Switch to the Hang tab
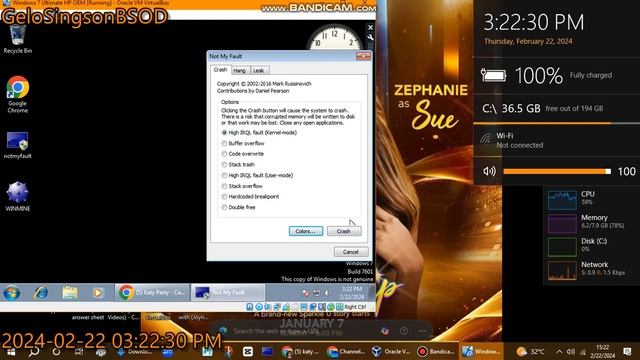Viewport: 640px width, 360px height. (240, 71)
